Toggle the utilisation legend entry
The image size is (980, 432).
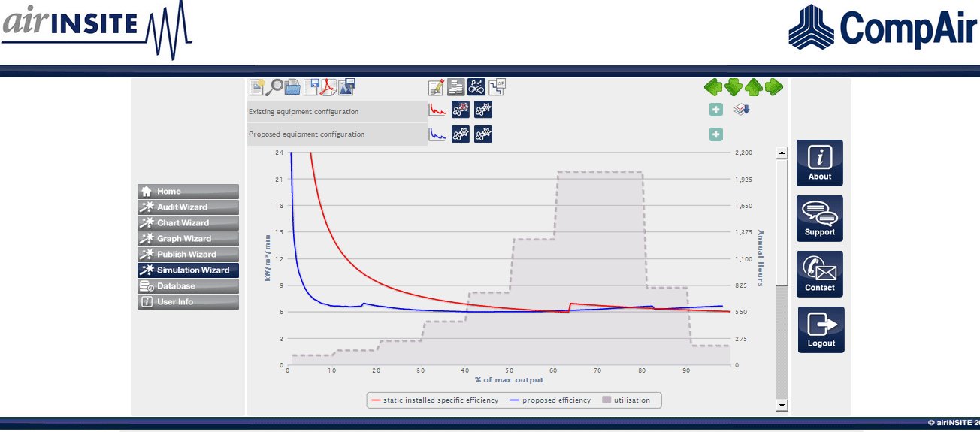point(626,400)
